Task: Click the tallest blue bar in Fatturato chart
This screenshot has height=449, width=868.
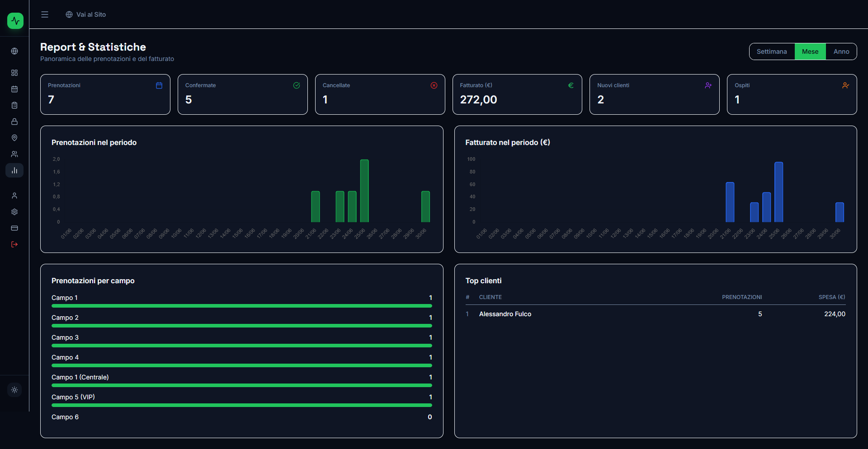Action: tap(778, 192)
